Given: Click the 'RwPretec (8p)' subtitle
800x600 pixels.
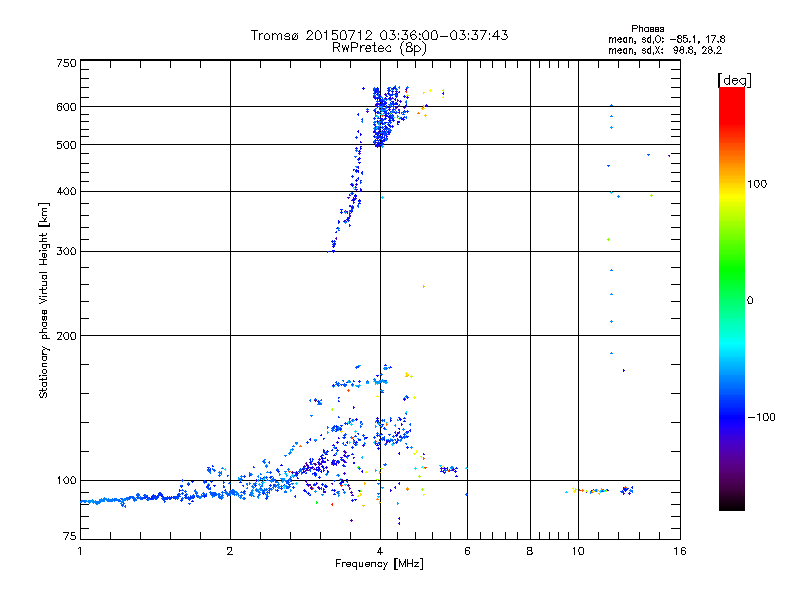Looking at the screenshot, I should 379,48.
